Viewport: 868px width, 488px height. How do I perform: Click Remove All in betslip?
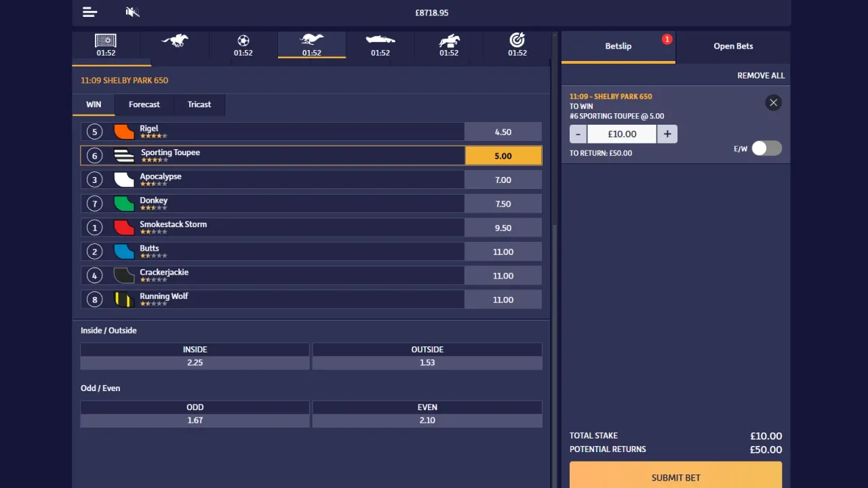click(761, 76)
